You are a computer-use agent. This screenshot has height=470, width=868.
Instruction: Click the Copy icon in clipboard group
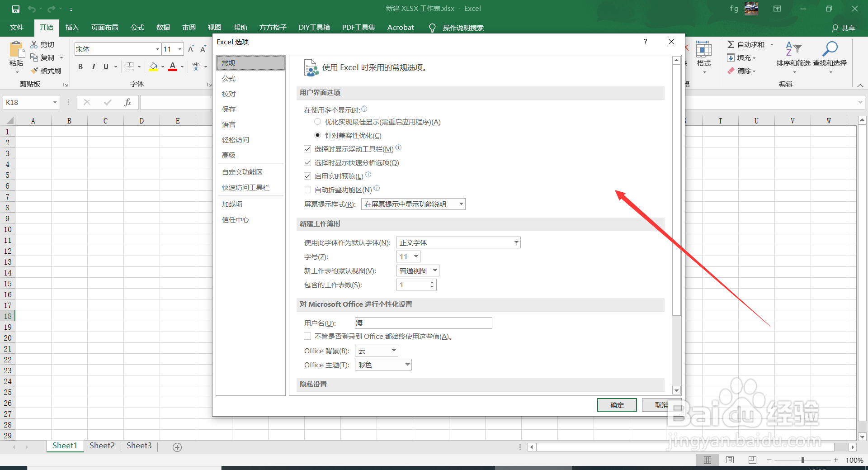coord(34,57)
